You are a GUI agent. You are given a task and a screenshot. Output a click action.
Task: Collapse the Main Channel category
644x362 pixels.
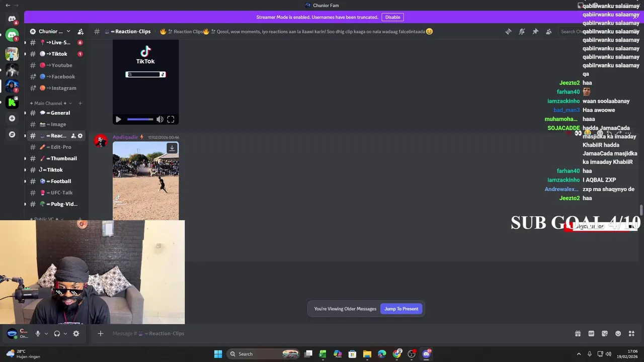(x=50, y=103)
